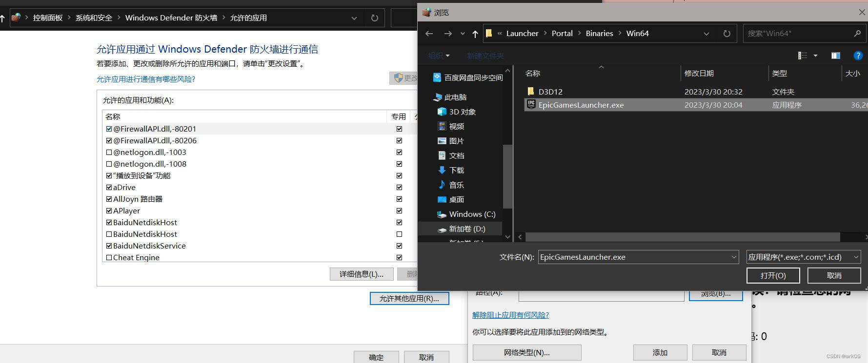Select the D3D12 folder icon
Viewport: 868px width, 363px height.
tap(531, 92)
